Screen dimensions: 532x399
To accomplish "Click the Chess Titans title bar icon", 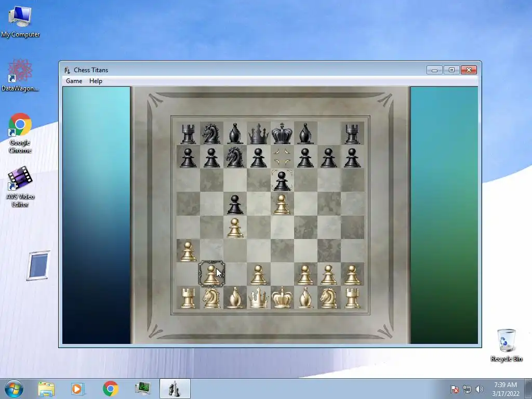I will (x=67, y=70).
